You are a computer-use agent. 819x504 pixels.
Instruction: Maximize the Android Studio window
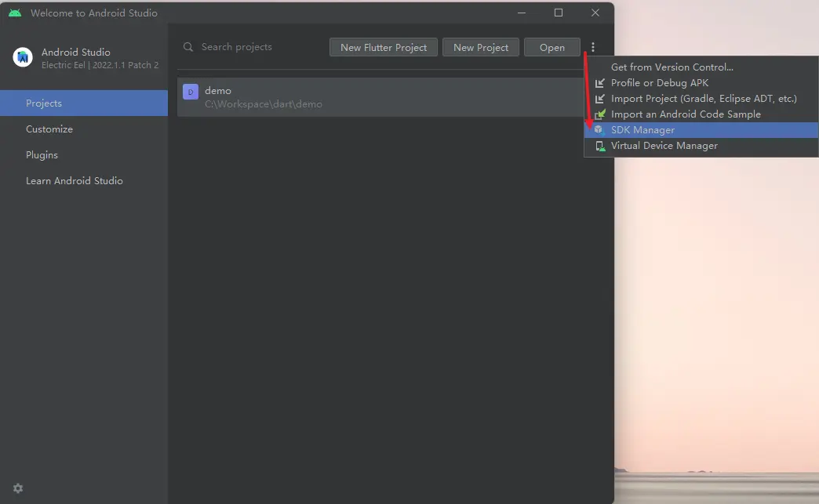(559, 13)
